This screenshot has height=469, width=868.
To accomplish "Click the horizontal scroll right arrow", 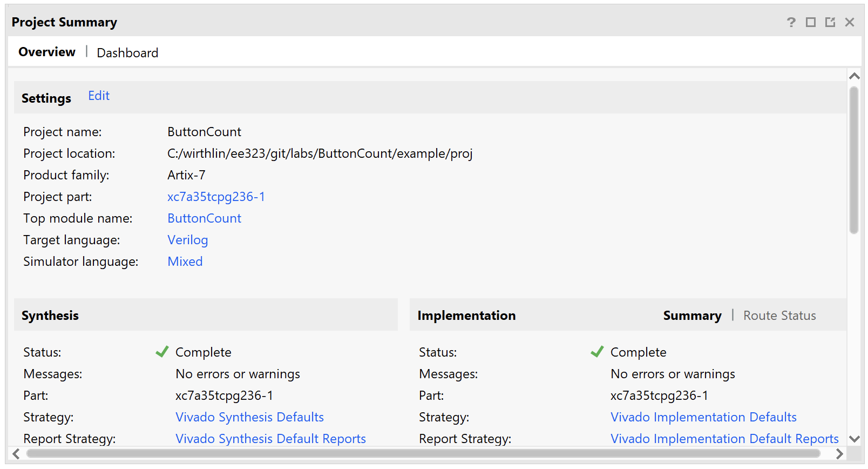I will 839,454.
